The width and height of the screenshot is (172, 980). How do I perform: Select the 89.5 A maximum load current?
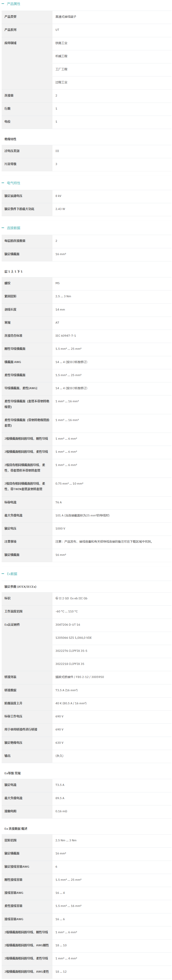[60, 798]
